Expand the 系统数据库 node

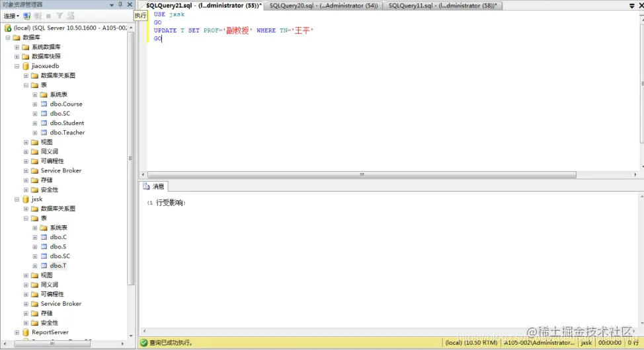tap(17, 47)
